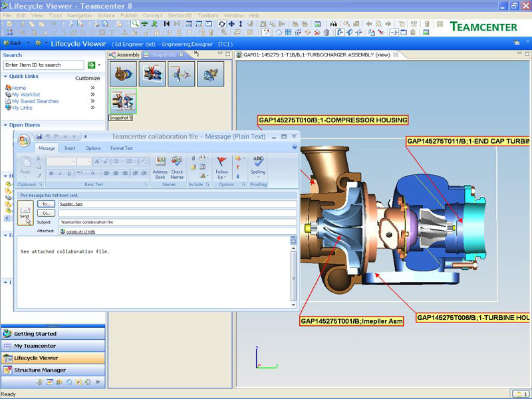532x399 pixels.
Task: Open the font size combo box
Action: tap(84, 162)
